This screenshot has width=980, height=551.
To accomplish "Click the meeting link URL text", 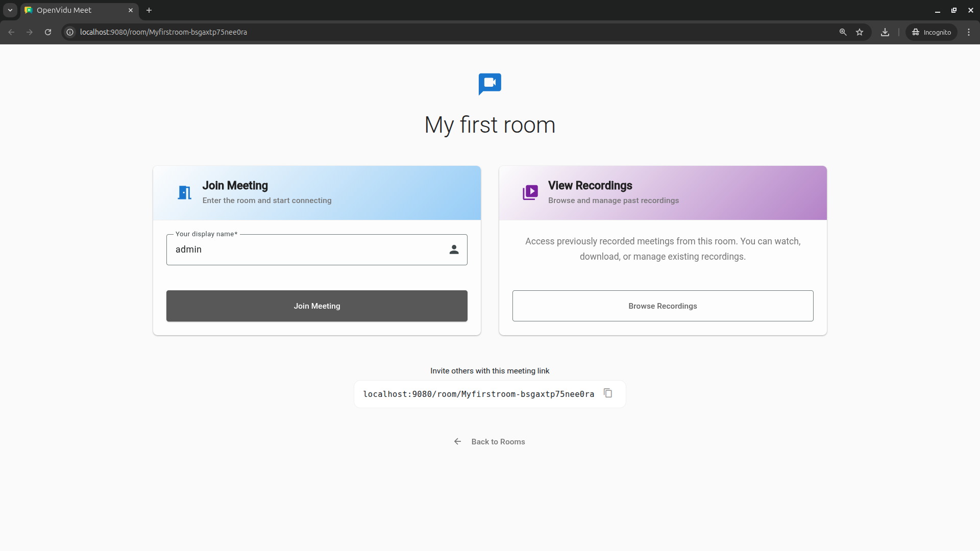I will coord(478,394).
